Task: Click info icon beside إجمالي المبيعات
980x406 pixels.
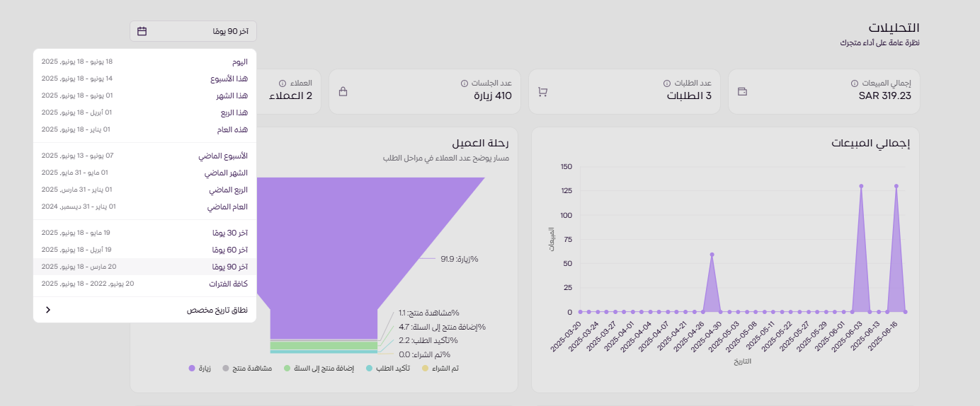Action: point(855,83)
